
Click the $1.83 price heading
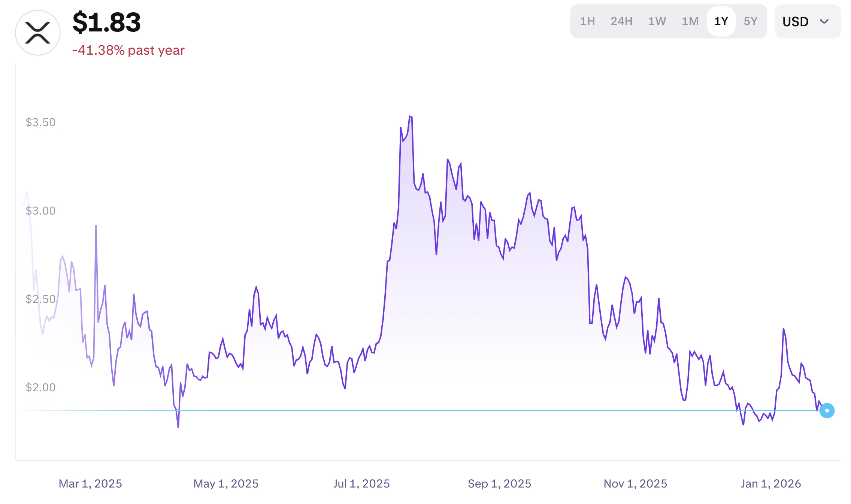(x=107, y=22)
